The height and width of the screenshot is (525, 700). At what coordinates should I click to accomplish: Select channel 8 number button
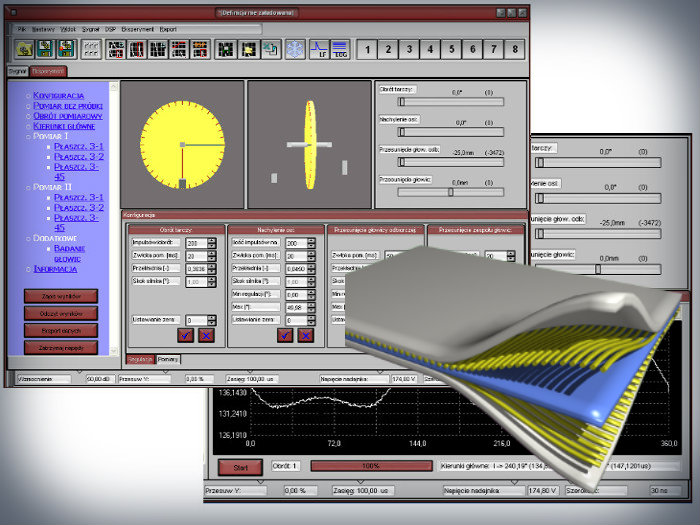(515, 48)
